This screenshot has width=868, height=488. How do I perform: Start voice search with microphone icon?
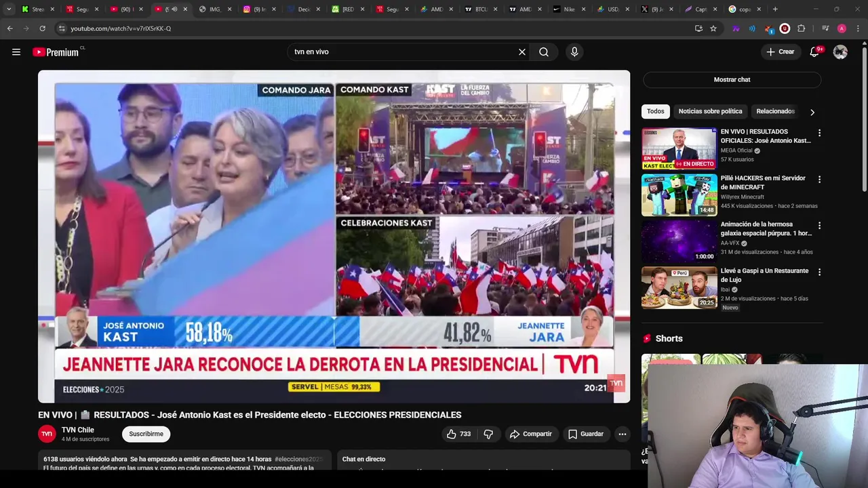[574, 52]
